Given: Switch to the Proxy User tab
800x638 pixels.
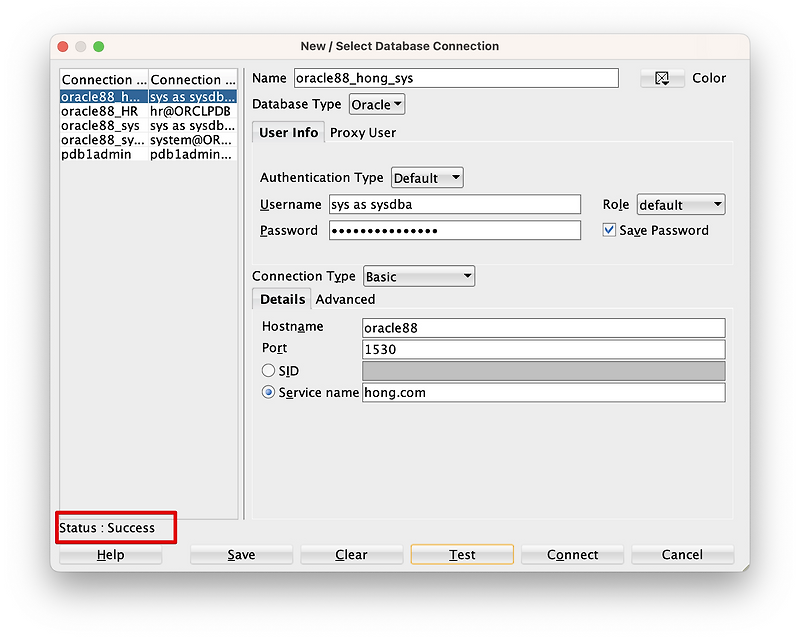Looking at the screenshot, I should coord(362,132).
